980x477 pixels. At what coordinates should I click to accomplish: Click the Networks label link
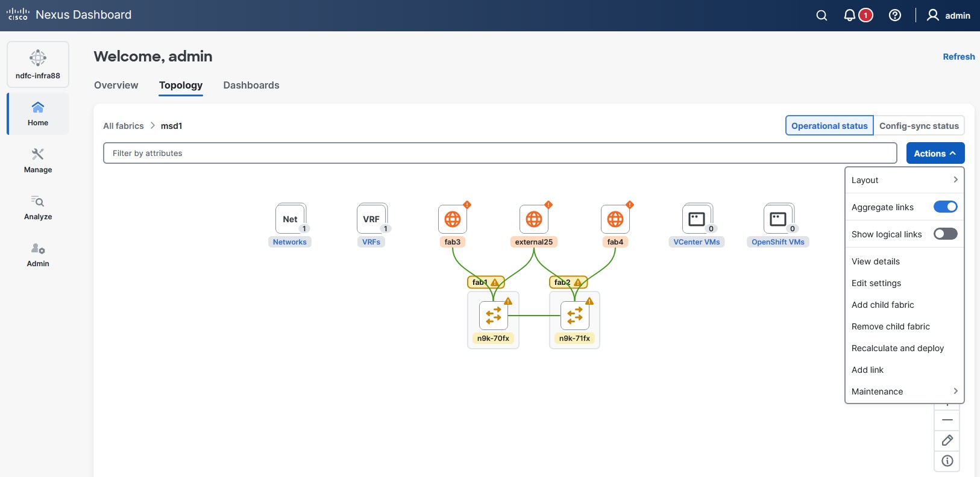click(x=290, y=242)
